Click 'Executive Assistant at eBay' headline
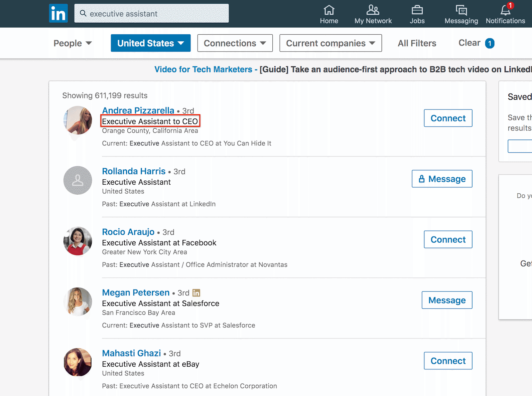 pos(151,364)
